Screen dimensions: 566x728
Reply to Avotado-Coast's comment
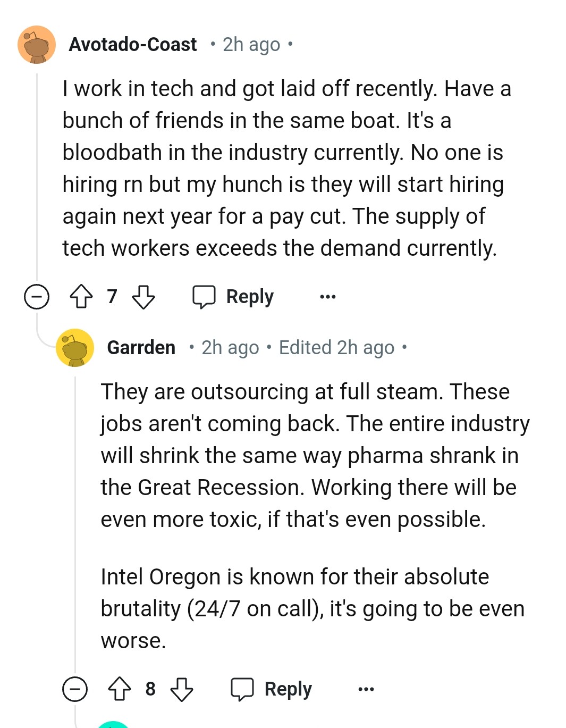[x=250, y=296]
